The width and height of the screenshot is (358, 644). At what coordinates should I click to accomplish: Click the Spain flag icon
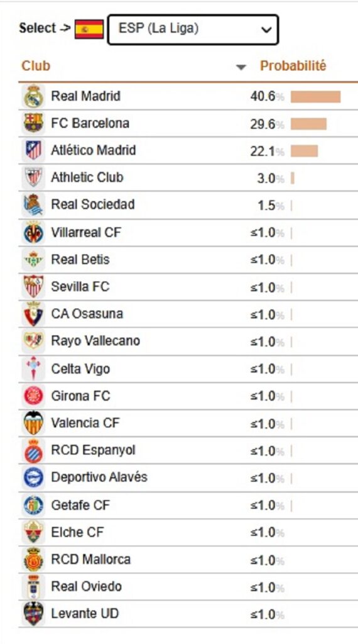[x=89, y=30]
